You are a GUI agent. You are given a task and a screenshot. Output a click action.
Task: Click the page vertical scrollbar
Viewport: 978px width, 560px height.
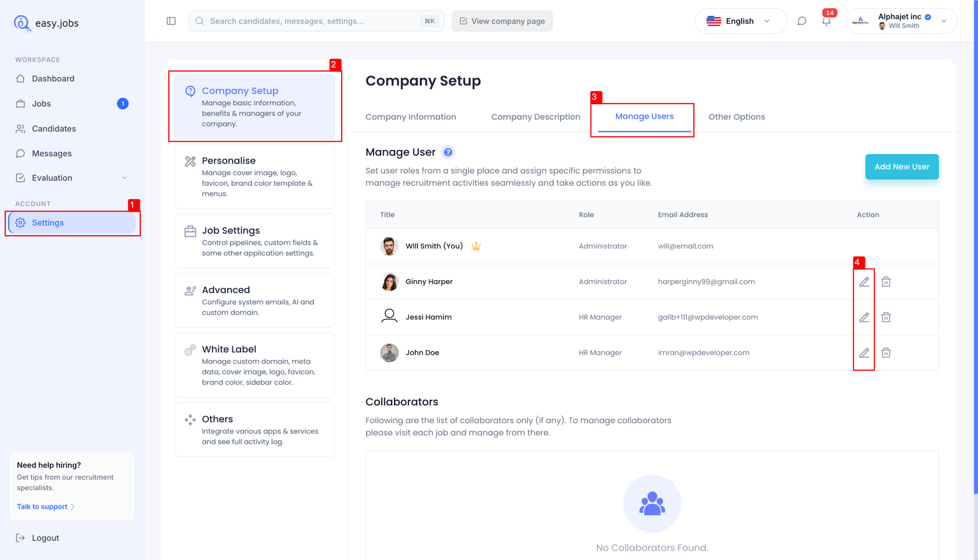click(x=975, y=246)
